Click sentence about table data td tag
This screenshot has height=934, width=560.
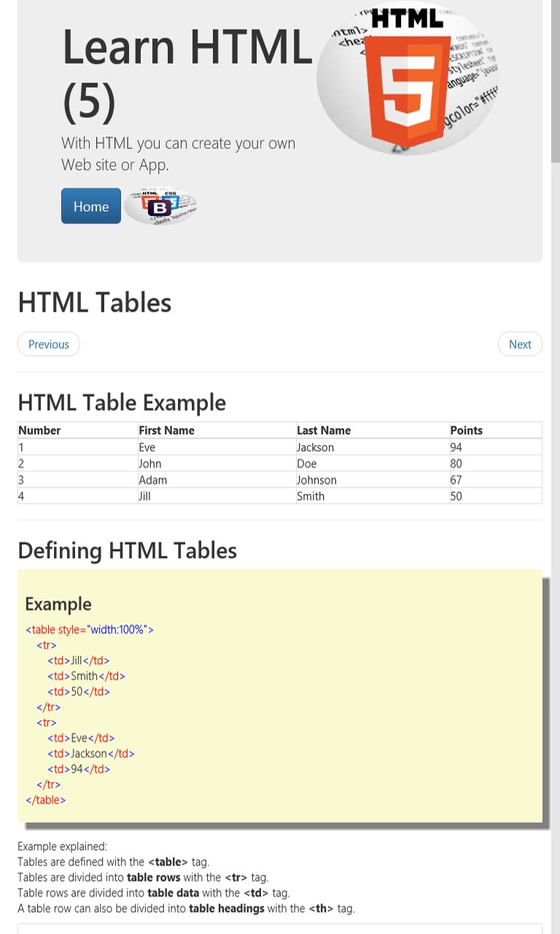click(154, 892)
